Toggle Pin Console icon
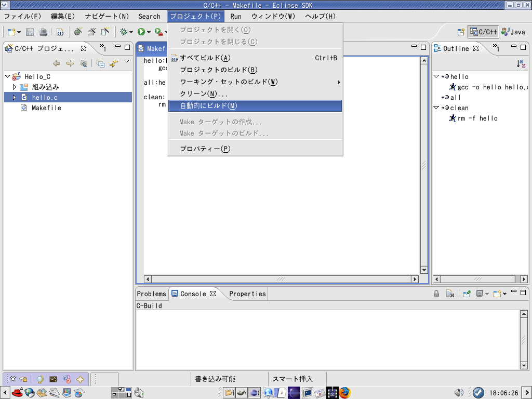 click(467, 294)
